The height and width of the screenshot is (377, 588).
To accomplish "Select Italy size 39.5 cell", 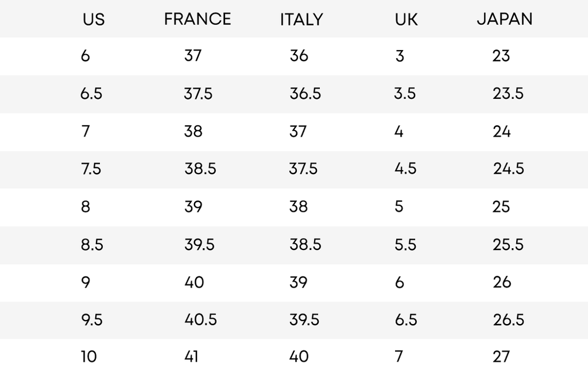I will 305,320.
